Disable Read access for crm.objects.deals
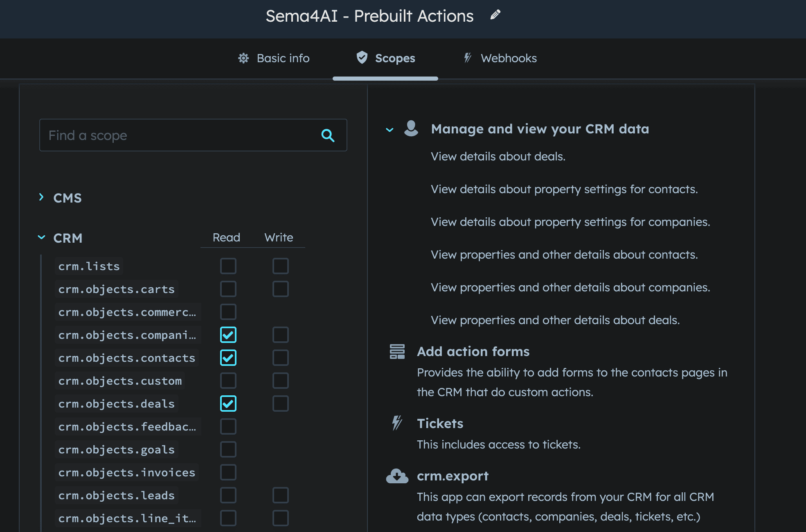806x532 pixels. (228, 403)
